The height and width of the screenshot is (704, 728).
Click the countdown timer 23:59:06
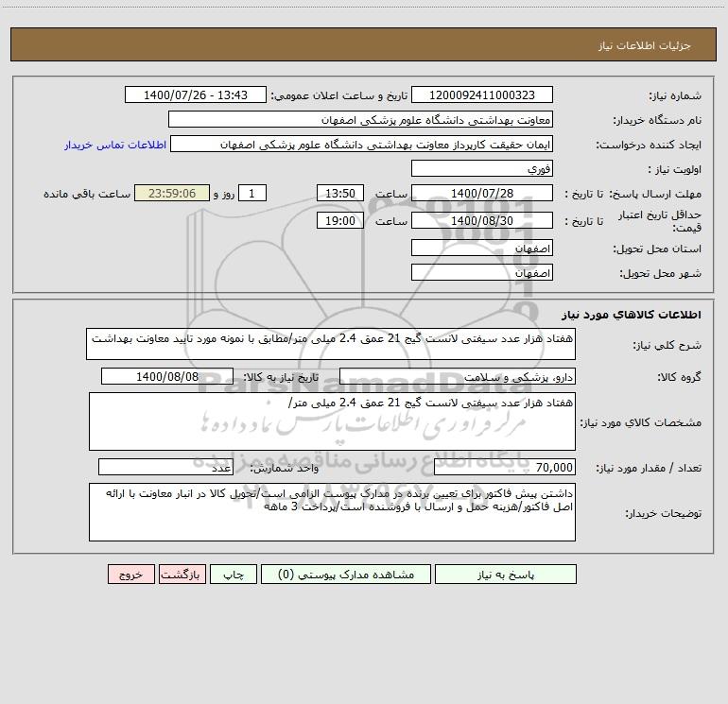[172, 193]
